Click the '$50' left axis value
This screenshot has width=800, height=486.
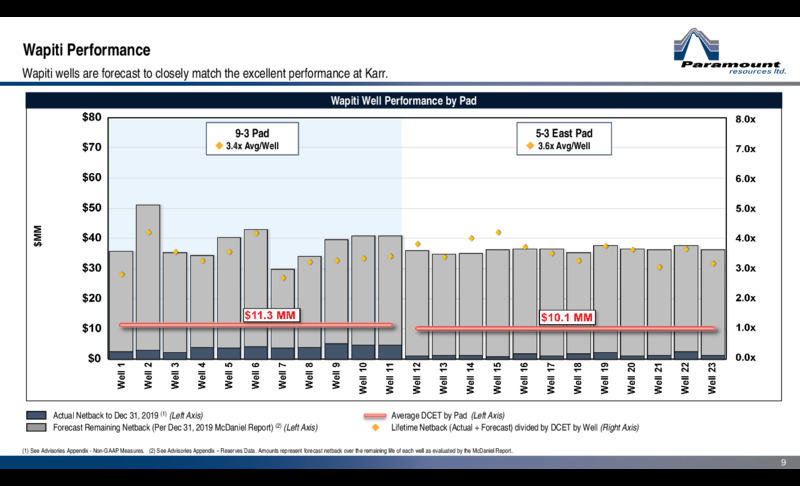[92, 208]
